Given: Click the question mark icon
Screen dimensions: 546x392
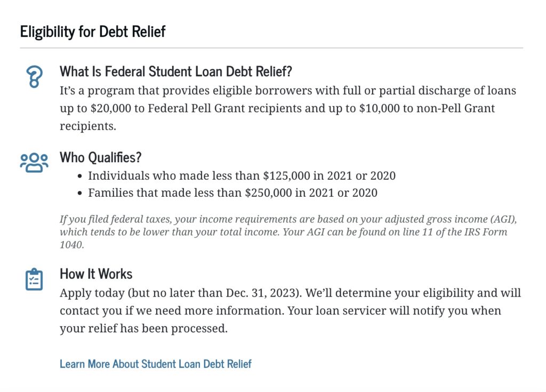Looking at the screenshot, I should tap(34, 76).
